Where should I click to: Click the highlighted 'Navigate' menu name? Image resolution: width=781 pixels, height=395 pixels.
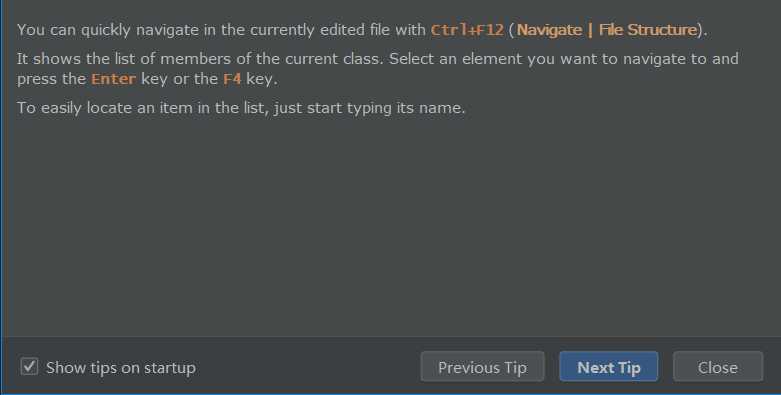pos(549,30)
